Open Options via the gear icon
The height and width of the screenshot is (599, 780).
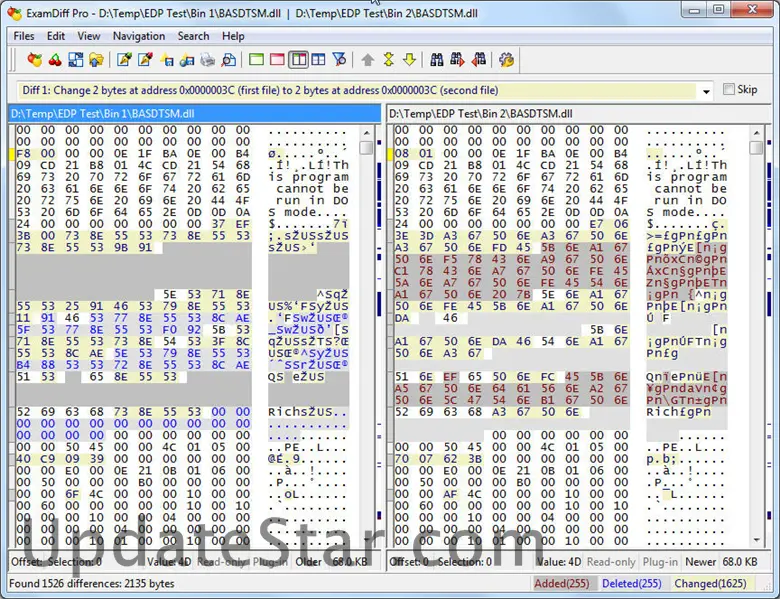point(507,60)
